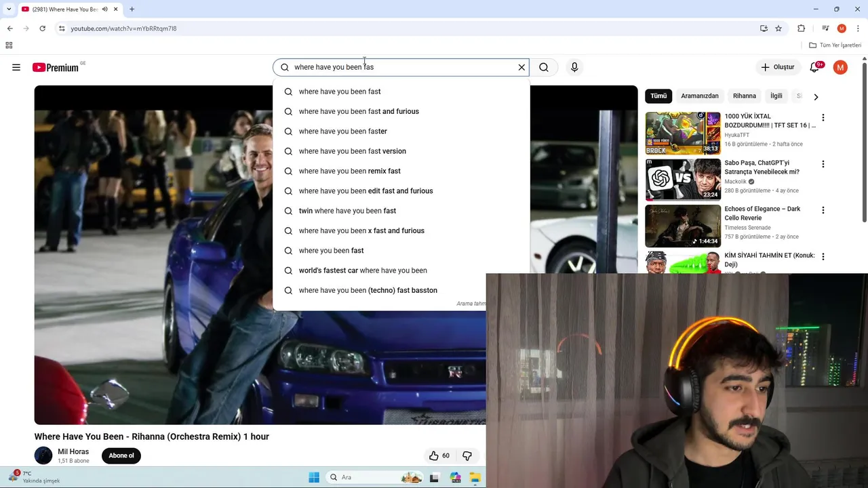Select suggestion 'where have you been fast'
Image resolution: width=868 pixels, height=488 pixels.
401,91
